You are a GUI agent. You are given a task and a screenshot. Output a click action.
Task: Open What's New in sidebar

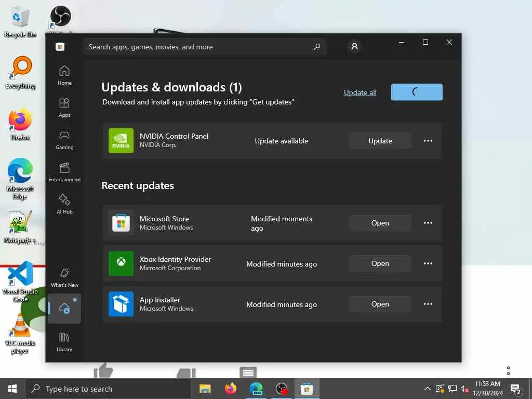pyautogui.click(x=64, y=277)
